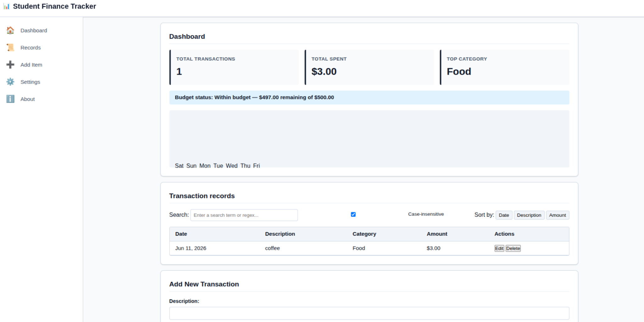Open the About page link
644x322 pixels.
click(x=28, y=99)
